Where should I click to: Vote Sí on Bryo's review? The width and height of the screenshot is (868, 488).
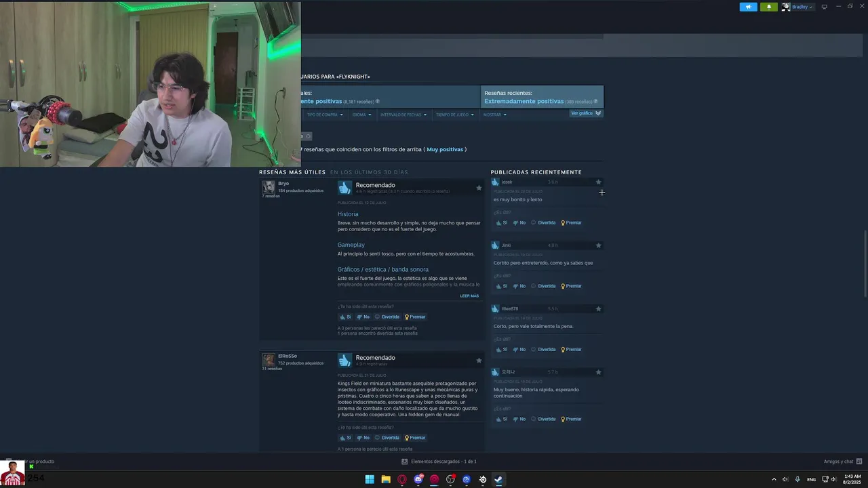point(346,317)
